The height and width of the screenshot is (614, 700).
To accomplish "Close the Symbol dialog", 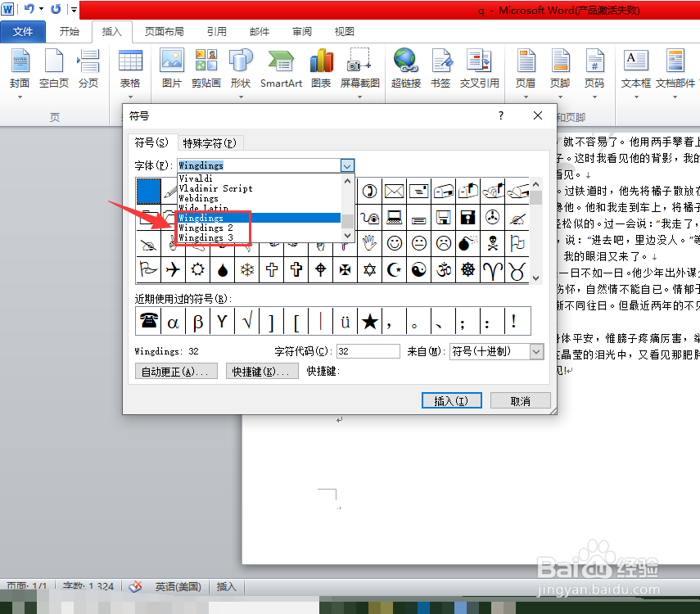I will click(x=538, y=115).
